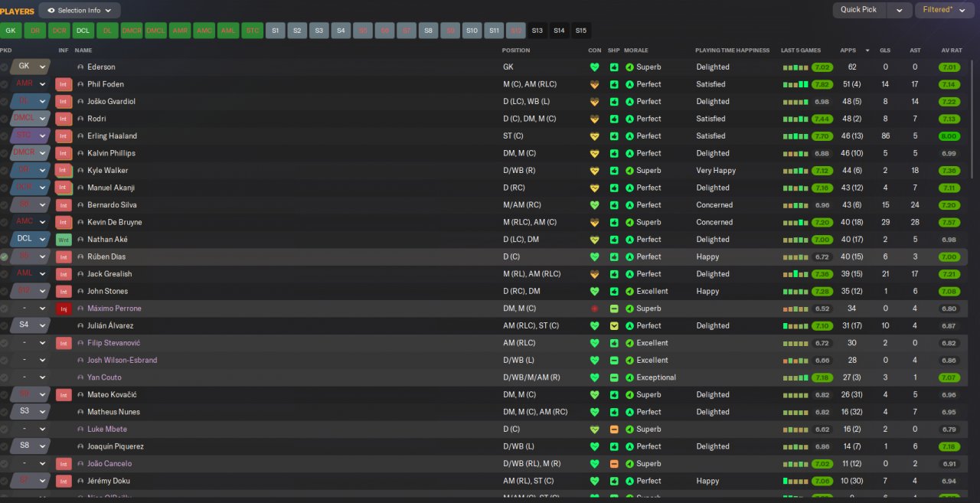Toggle the picked checkmark for Nathan Aké
The width and height of the screenshot is (980, 503).
[x=5, y=240]
